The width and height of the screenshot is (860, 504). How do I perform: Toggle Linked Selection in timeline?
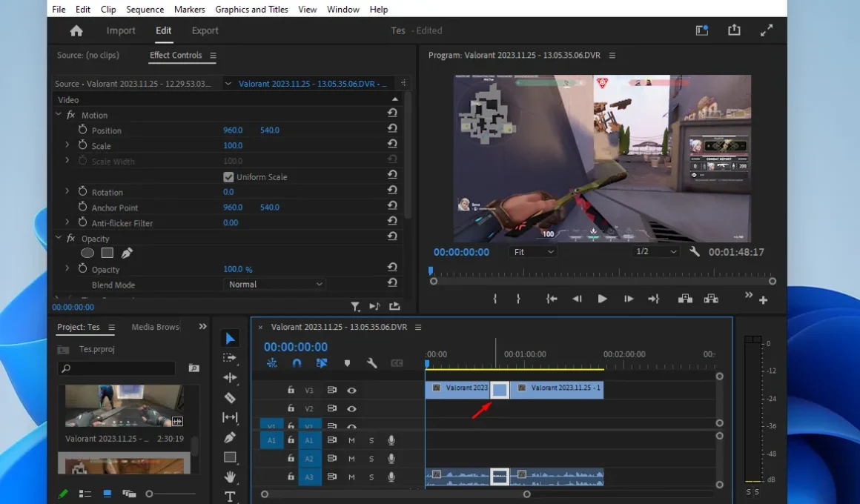(x=322, y=363)
